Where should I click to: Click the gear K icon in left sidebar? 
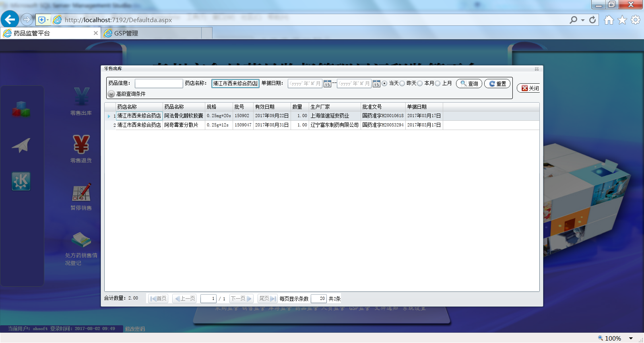point(21,181)
